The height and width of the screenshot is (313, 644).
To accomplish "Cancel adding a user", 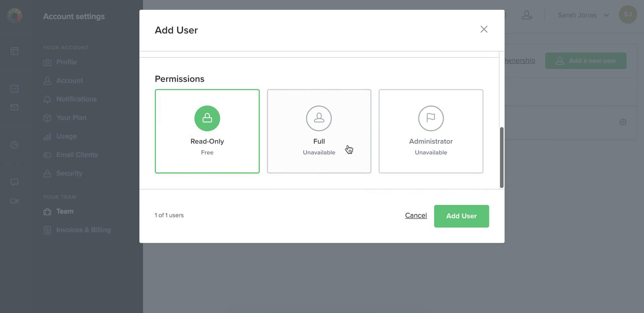I will point(416,216).
